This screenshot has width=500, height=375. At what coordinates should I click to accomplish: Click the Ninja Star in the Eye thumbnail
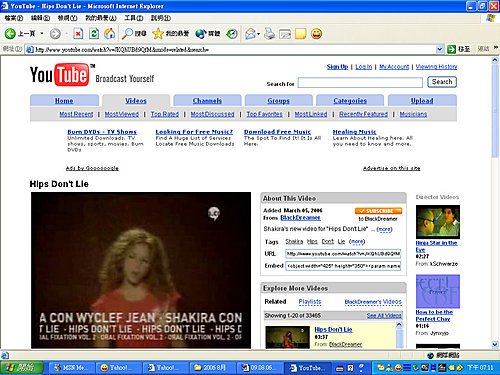point(438,222)
